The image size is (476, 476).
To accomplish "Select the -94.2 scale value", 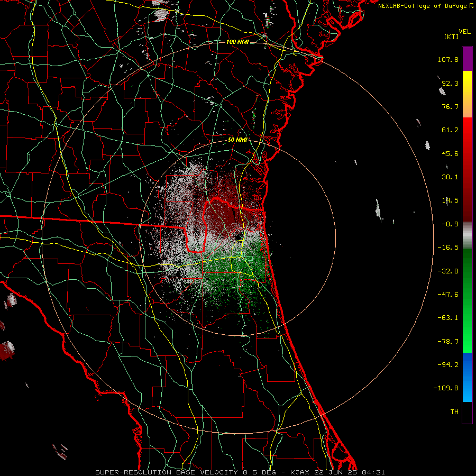I will [x=448, y=364].
